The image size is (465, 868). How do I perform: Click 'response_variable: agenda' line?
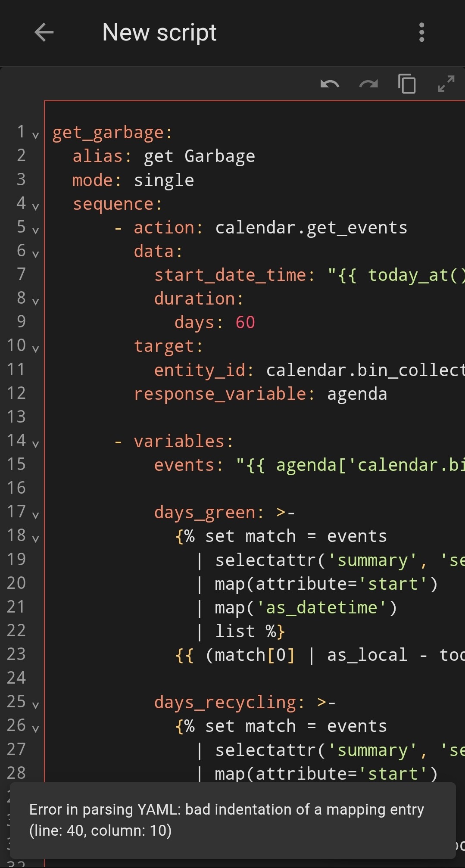(260, 394)
